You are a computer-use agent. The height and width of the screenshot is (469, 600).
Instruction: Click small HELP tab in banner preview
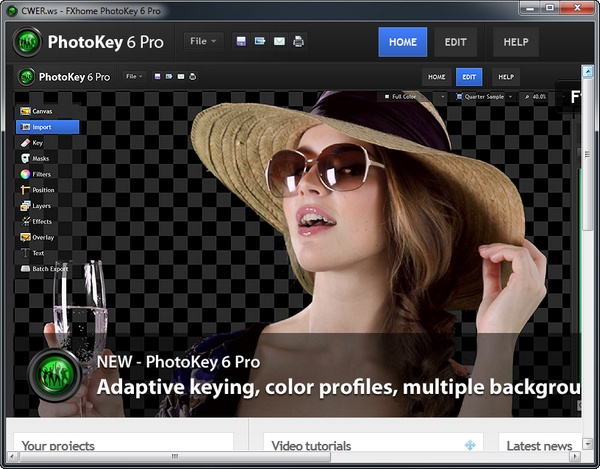click(506, 77)
